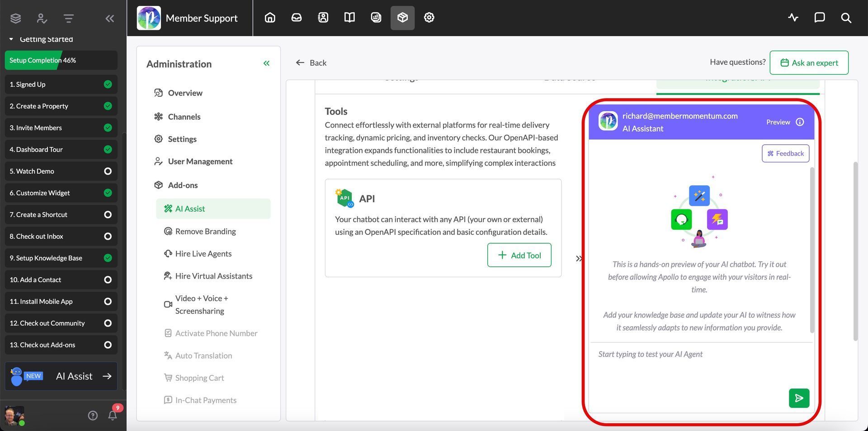The image size is (868, 431).
Task: Open the Home icon in the top navigation
Action: [x=270, y=17]
